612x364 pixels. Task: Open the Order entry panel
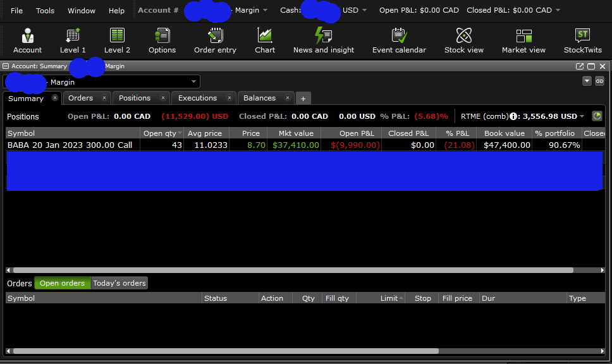coord(215,40)
